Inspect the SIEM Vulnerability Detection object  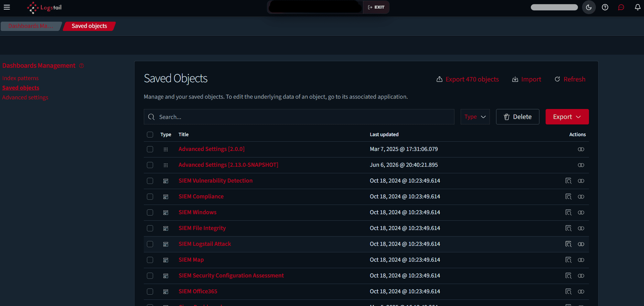tap(568, 181)
